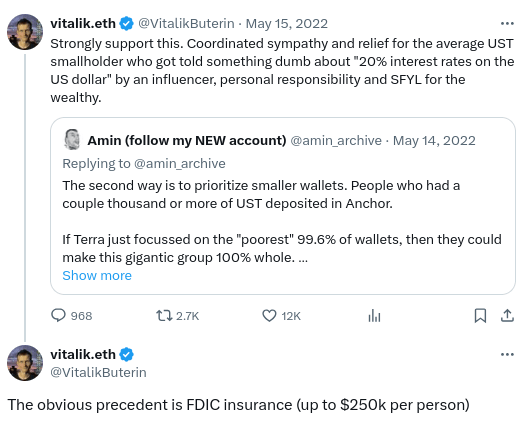Viewport: 527px width, 428px height.
Task: View tweet analytics bar chart icon
Action: [x=374, y=316]
